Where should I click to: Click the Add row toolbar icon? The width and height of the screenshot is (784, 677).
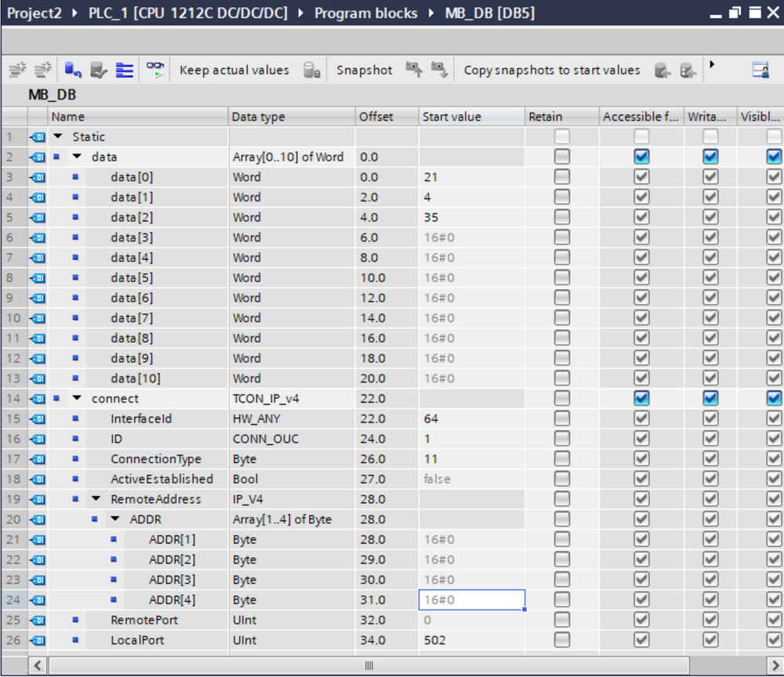pos(45,70)
